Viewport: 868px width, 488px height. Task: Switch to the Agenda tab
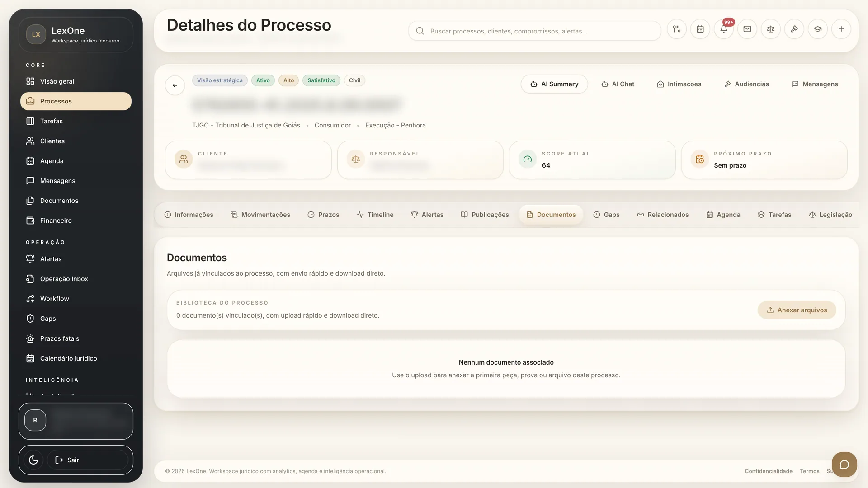click(723, 215)
